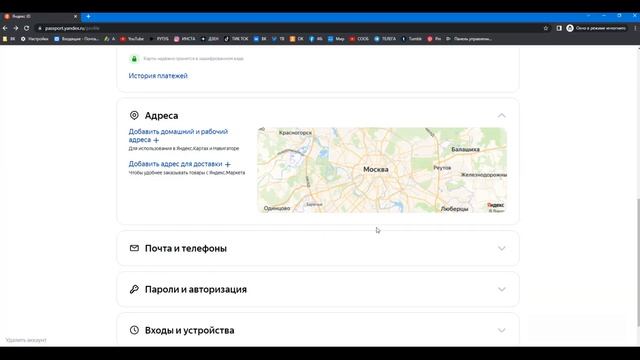Open a new browser tab
Image resolution: width=640 pixels, height=360 pixels.
(x=88, y=16)
